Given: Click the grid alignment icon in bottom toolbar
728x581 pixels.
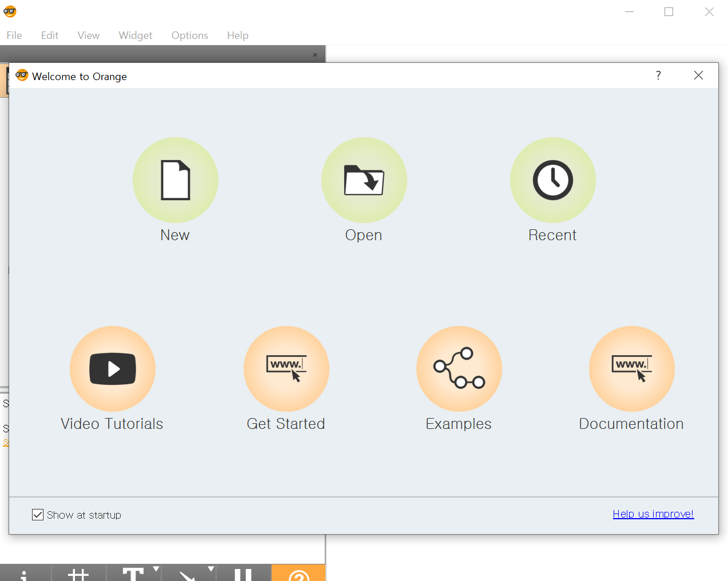Looking at the screenshot, I should pyautogui.click(x=78, y=574).
